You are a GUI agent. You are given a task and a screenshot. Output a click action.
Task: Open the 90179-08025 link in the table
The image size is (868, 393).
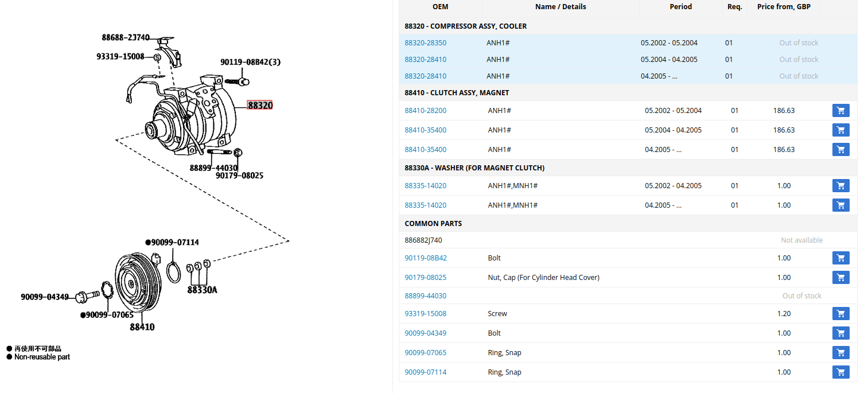click(x=425, y=278)
